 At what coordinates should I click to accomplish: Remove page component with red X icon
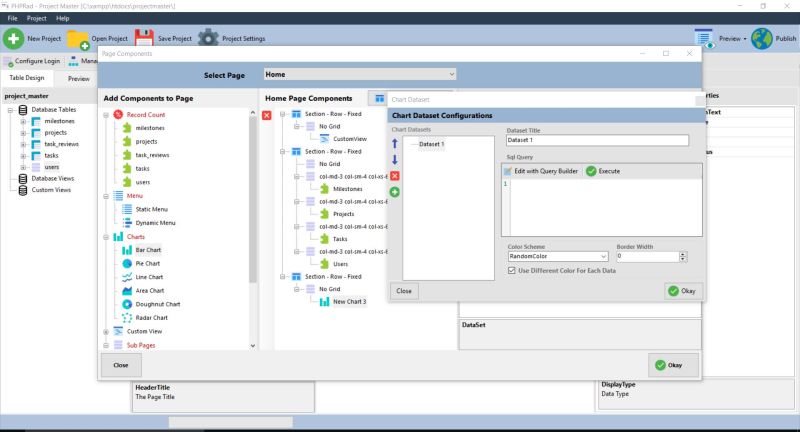[266, 115]
